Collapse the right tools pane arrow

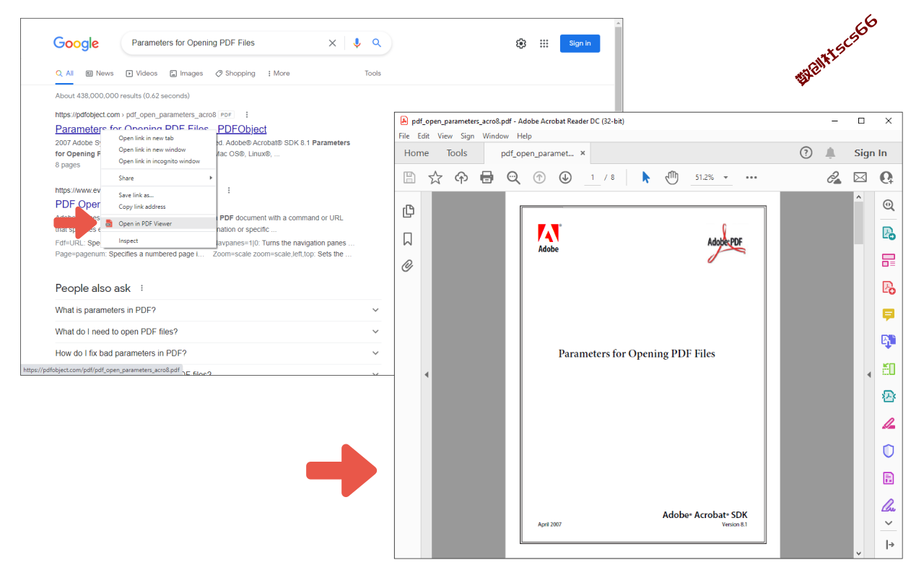pyautogui.click(x=869, y=374)
